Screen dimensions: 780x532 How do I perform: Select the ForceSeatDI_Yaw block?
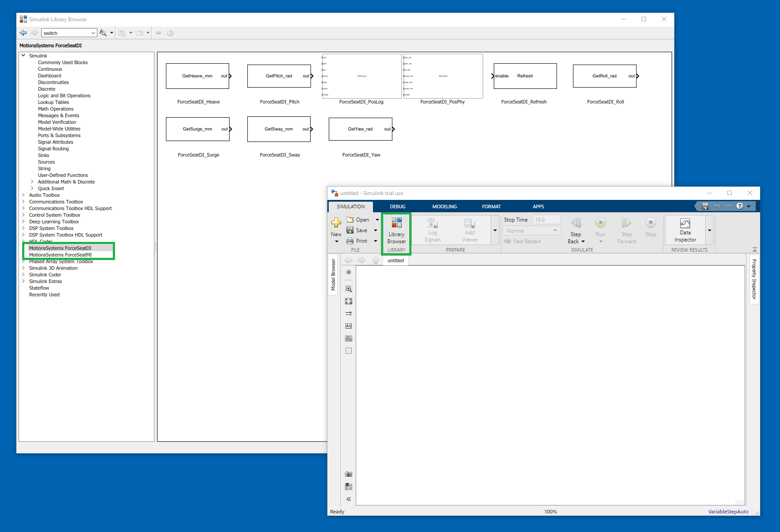[x=361, y=129]
